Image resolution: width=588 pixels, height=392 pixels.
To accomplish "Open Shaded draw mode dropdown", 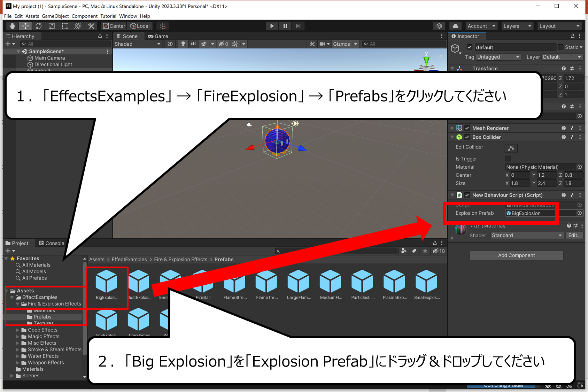I will [138, 44].
